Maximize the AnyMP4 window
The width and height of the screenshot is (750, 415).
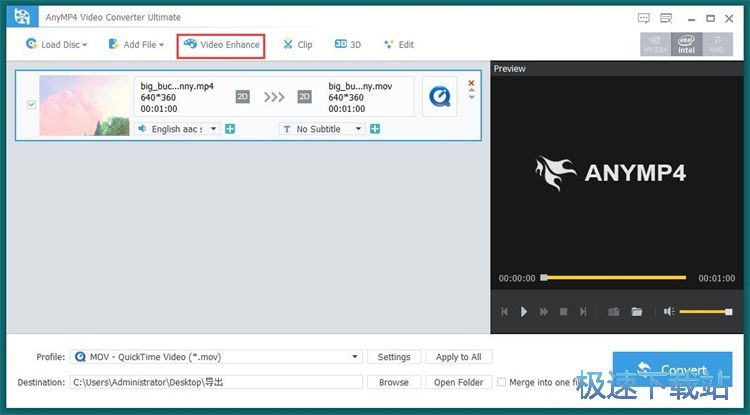point(710,19)
